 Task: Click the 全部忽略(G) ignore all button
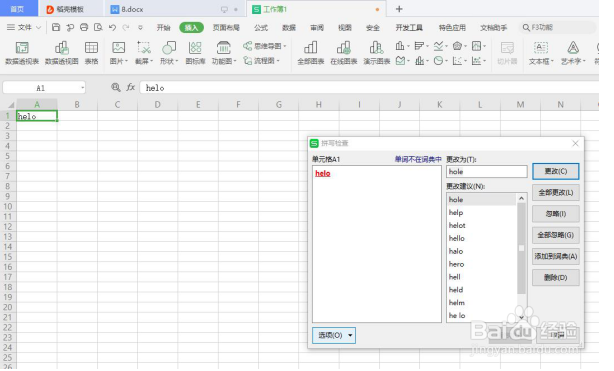pos(556,235)
